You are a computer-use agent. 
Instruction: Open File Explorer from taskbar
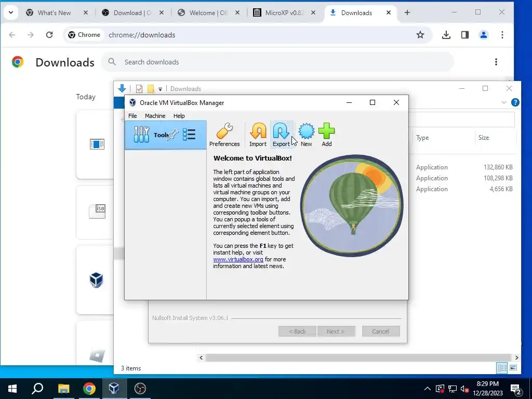tap(63, 389)
